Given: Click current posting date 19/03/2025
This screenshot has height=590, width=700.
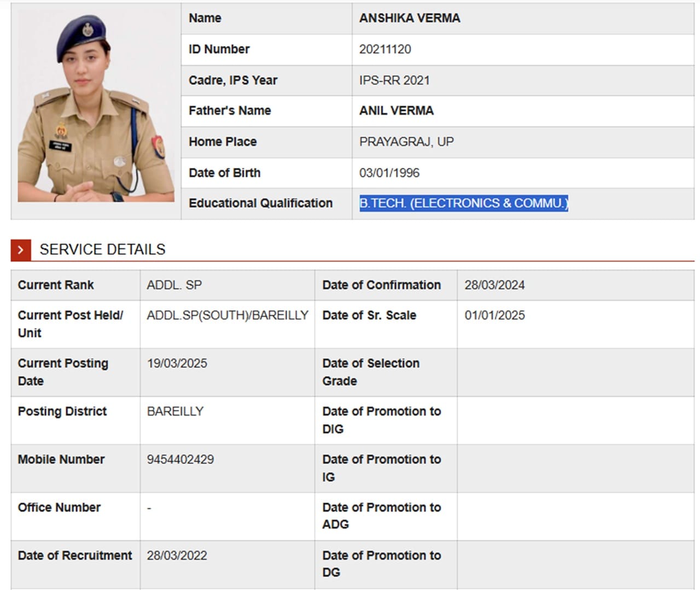Looking at the screenshot, I should (x=177, y=364).
